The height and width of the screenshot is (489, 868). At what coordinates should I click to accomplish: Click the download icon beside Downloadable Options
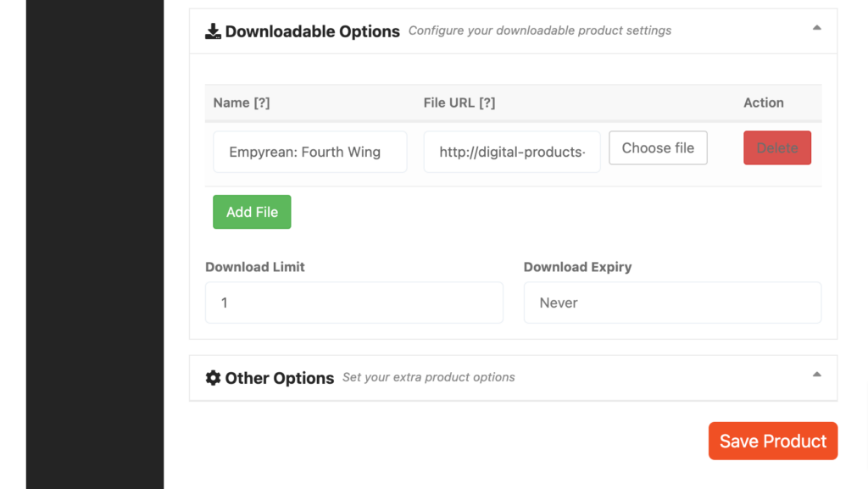pyautogui.click(x=213, y=31)
